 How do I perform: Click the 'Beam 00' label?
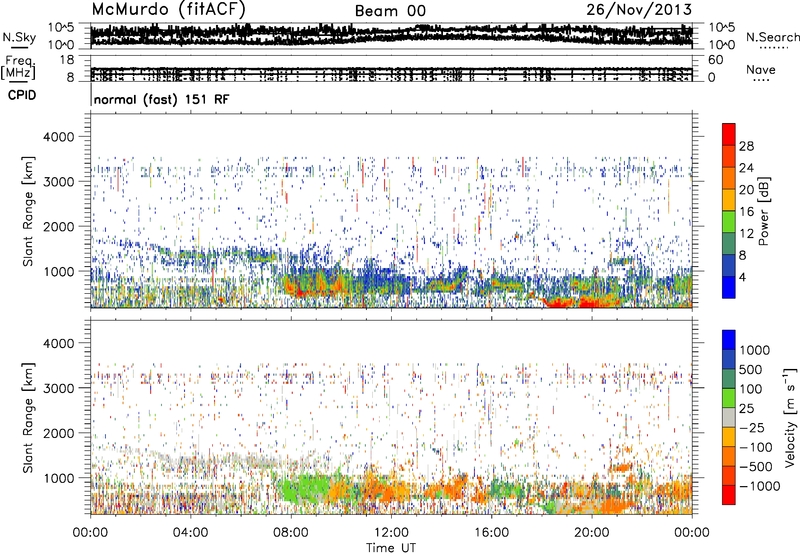tap(390, 11)
